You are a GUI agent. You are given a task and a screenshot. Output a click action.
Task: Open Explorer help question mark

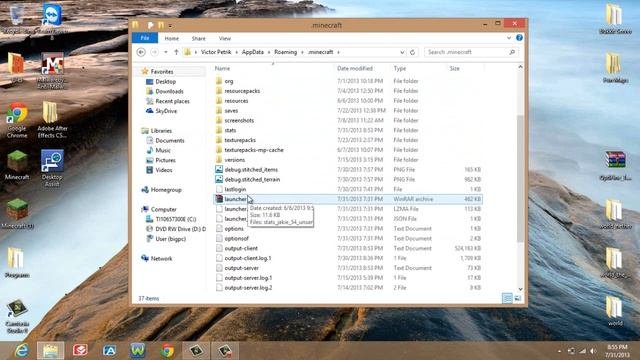pyautogui.click(x=519, y=38)
